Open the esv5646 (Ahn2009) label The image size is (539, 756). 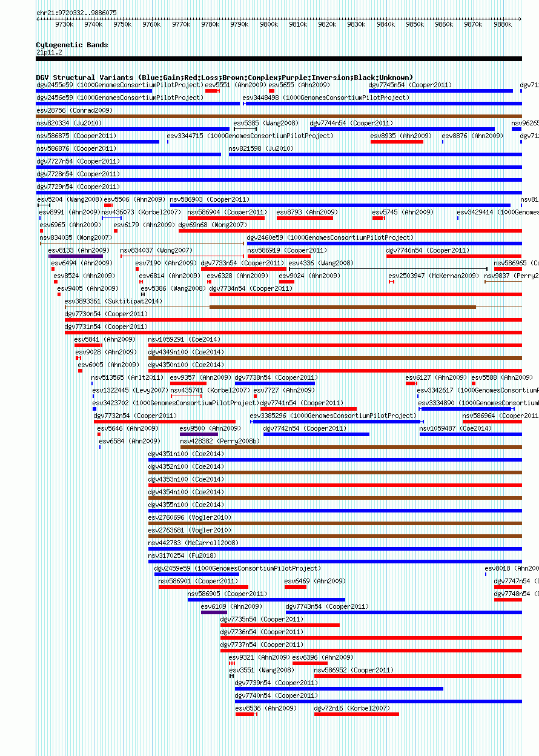(x=128, y=428)
